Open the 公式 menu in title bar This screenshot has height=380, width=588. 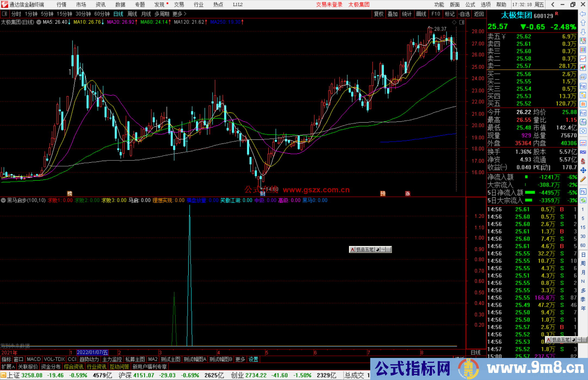tap(470, 4)
